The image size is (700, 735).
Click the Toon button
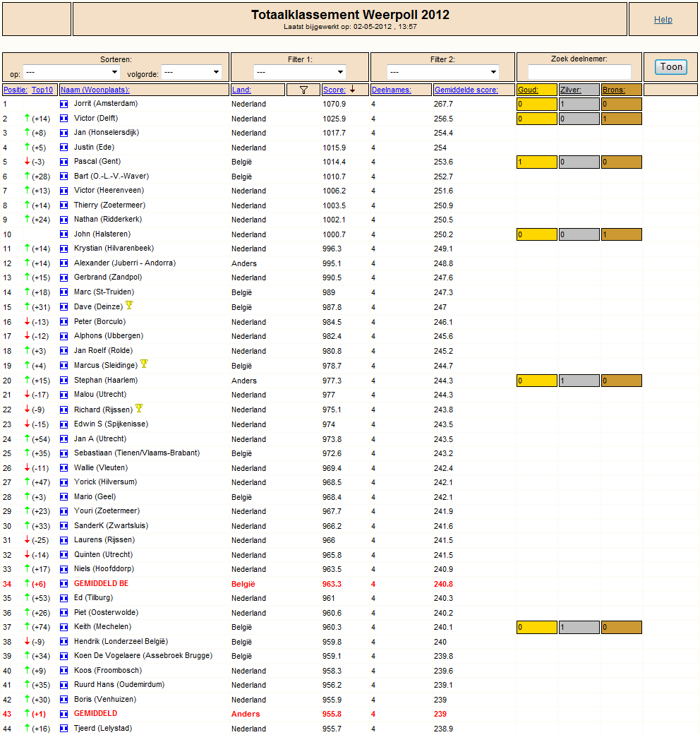671,67
